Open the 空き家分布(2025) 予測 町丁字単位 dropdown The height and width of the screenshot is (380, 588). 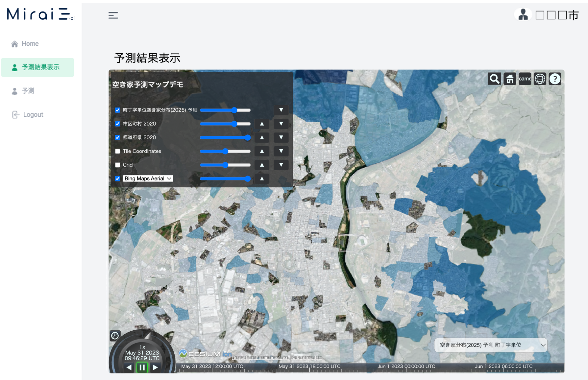tap(491, 345)
